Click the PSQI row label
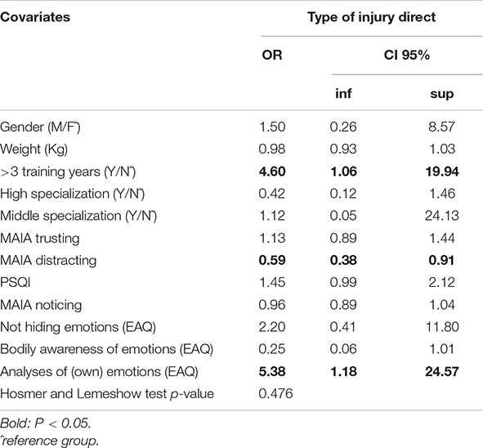483x448 pixels. coord(15,283)
